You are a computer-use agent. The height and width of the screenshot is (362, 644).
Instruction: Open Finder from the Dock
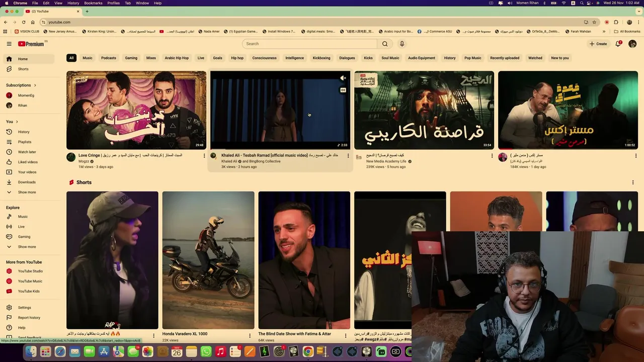pyautogui.click(x=31, y=352)
